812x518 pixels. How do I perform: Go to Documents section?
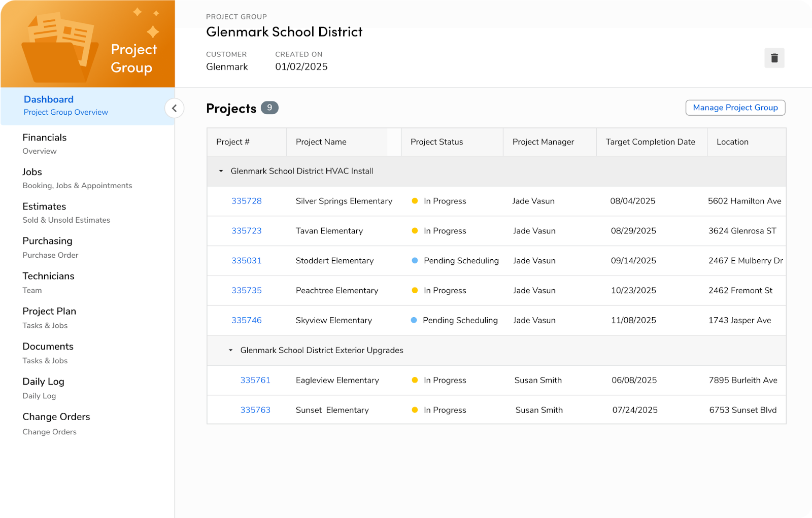point(48,353)
